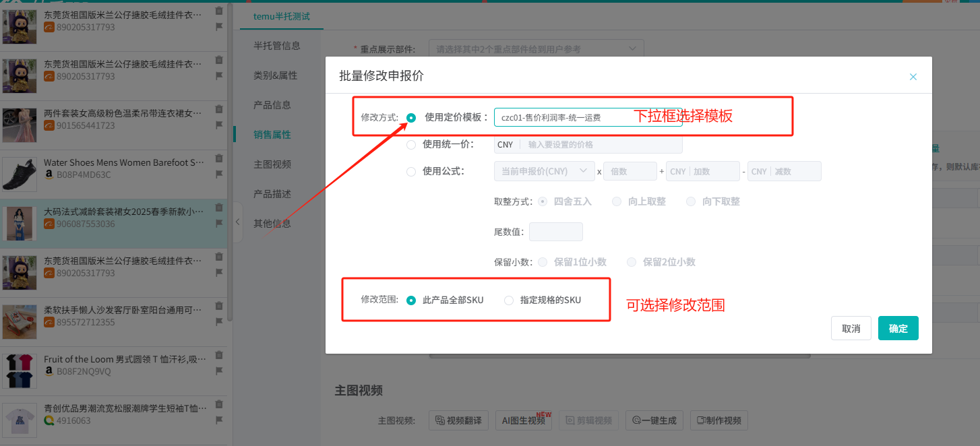This screenshot has width=980, height=446.
Task: Collapse the left product list panel arrow
Action: click(237, 222)
